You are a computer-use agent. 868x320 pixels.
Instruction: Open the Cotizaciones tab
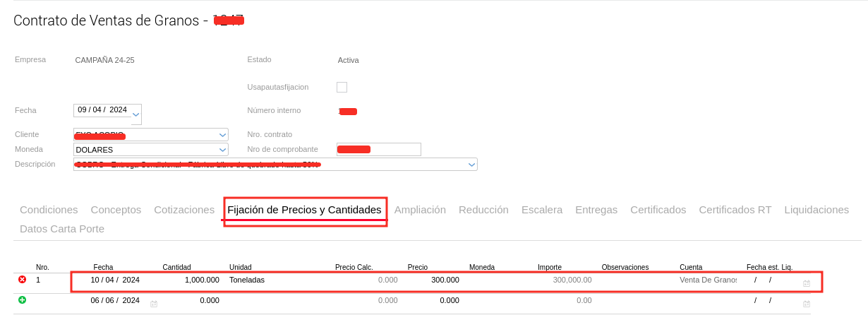point(184,210)
